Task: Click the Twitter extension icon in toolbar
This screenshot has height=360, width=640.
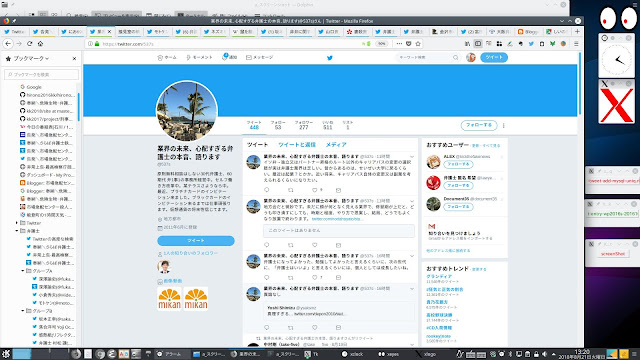Action: [x=531, y=44]
